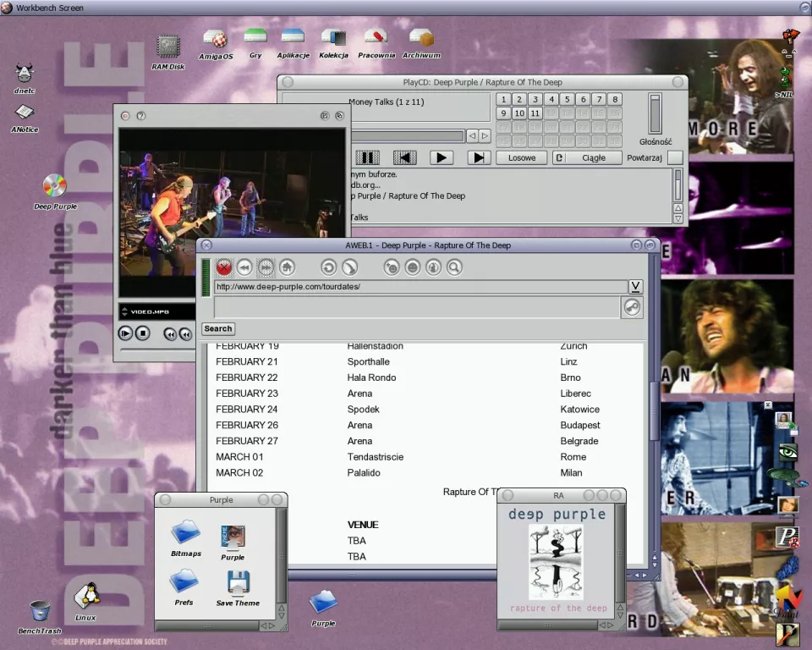Click the Reload page icon in AWeb
This screenshot has height=650, width=812.
click(x=328, y=267)
